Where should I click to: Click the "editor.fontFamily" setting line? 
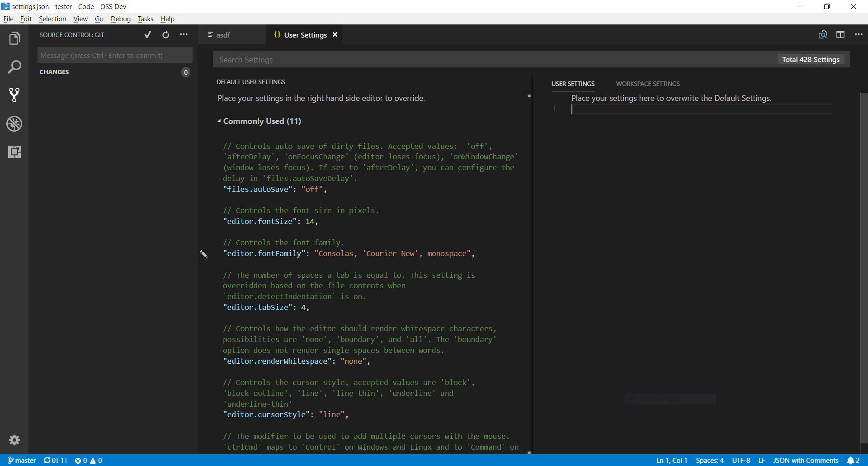click(349, 253)
